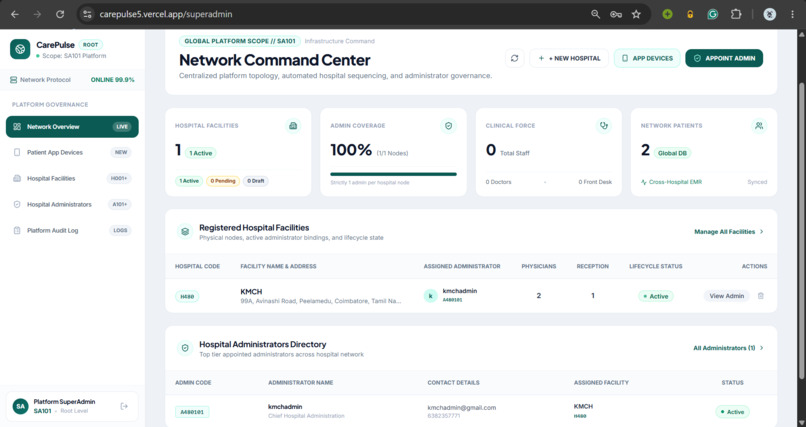The height and width of the screenshot is (427, 806).
Task: Click 'GLOBAL PLATFORM SCOPE // SA101' badge
Action: (x=240, y=41)
